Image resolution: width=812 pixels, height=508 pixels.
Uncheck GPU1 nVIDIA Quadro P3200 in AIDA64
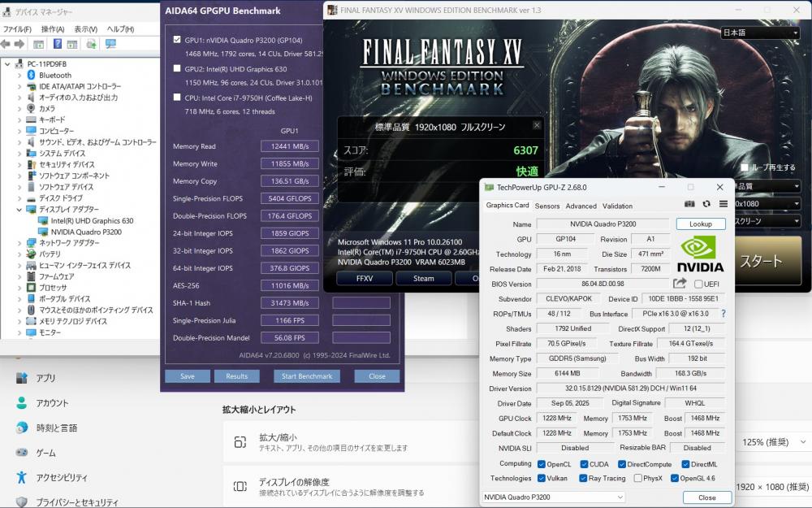177,39
